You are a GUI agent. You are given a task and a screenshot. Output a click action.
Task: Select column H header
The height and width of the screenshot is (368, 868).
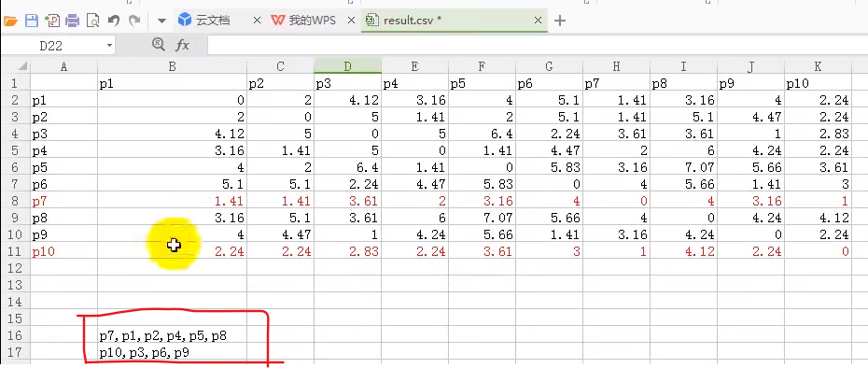pos(617,66)
